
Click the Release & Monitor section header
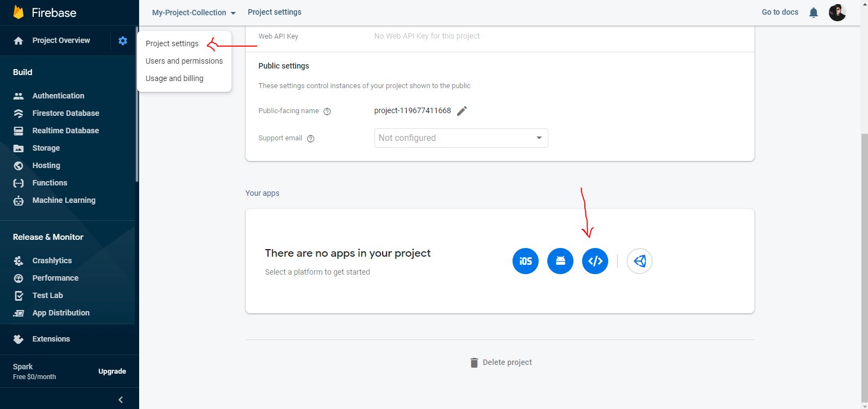48,237
